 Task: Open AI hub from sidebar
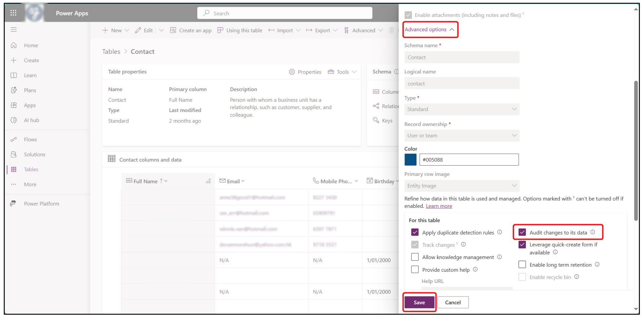click(31, 120)
